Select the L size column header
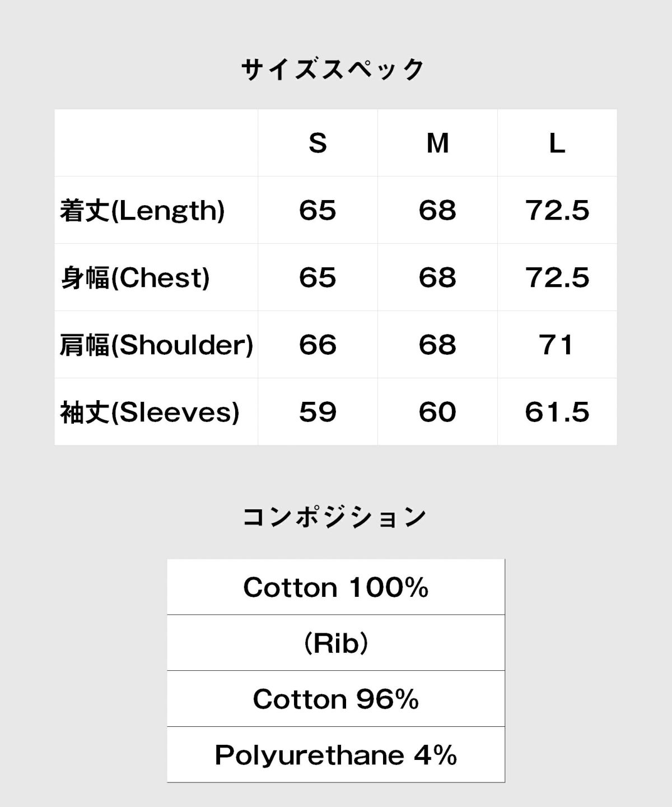 [x=557, y=143]
